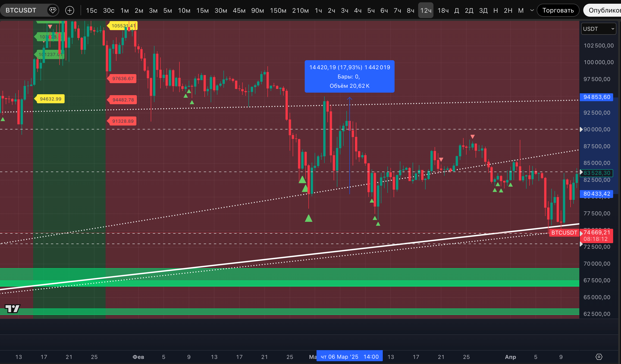Viewport: 621px width, 364px height.
Task: Select the 1ч interval
Action: coord(318,10)
